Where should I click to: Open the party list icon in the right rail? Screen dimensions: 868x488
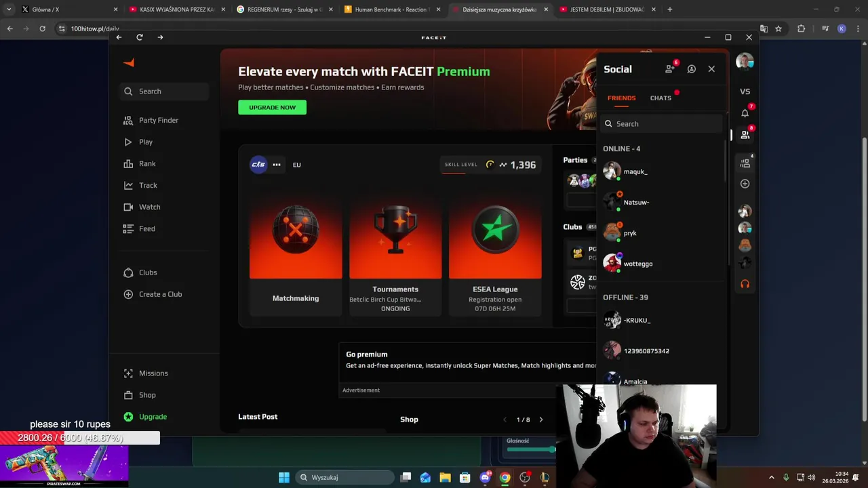point(745,163)
